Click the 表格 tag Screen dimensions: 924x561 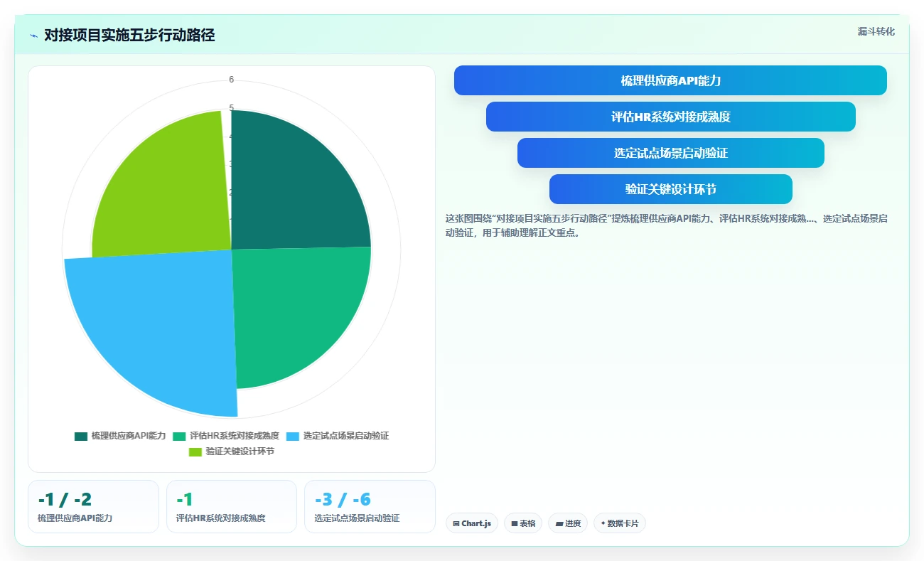(x=523, y=523)
